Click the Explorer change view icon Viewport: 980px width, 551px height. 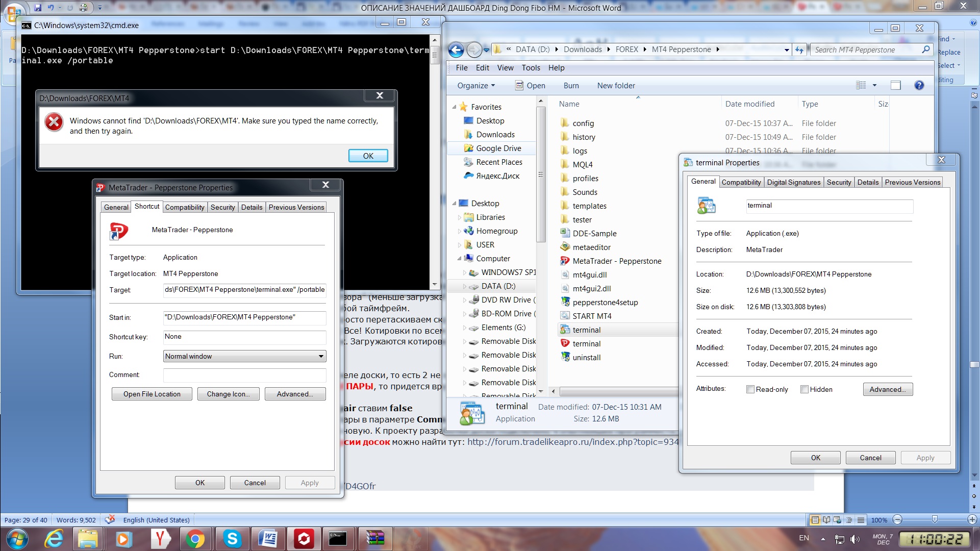[x=861, y=86]
